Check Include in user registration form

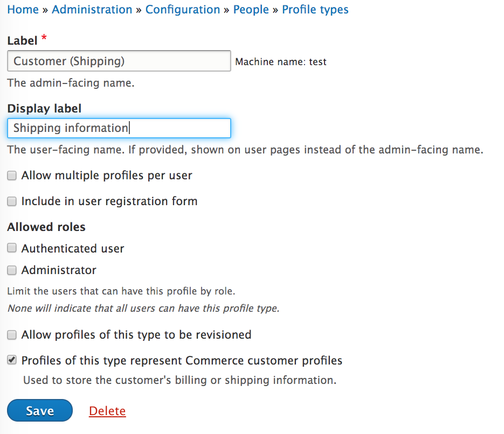(12, 202)
